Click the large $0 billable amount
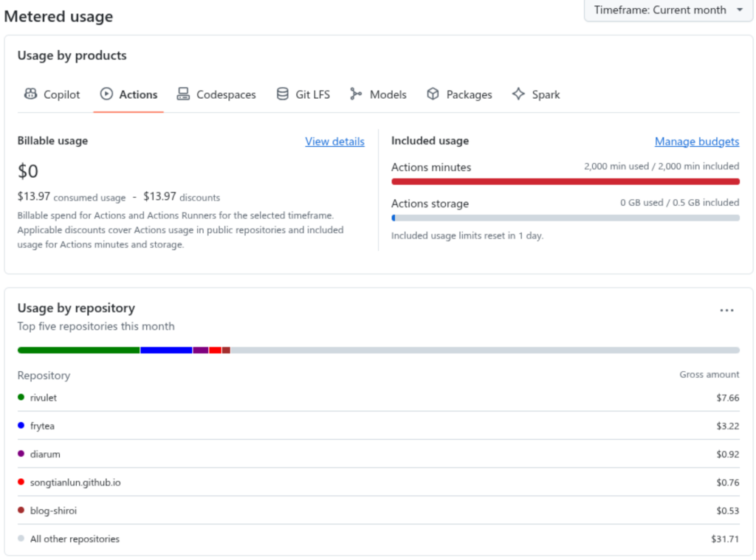The image size is (756, 560). (28, 171)
